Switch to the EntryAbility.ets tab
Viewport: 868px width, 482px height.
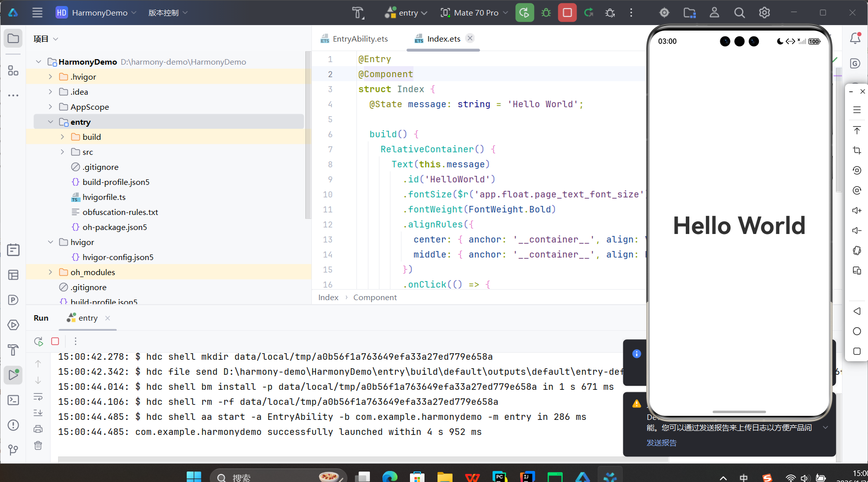click(354, 39)
